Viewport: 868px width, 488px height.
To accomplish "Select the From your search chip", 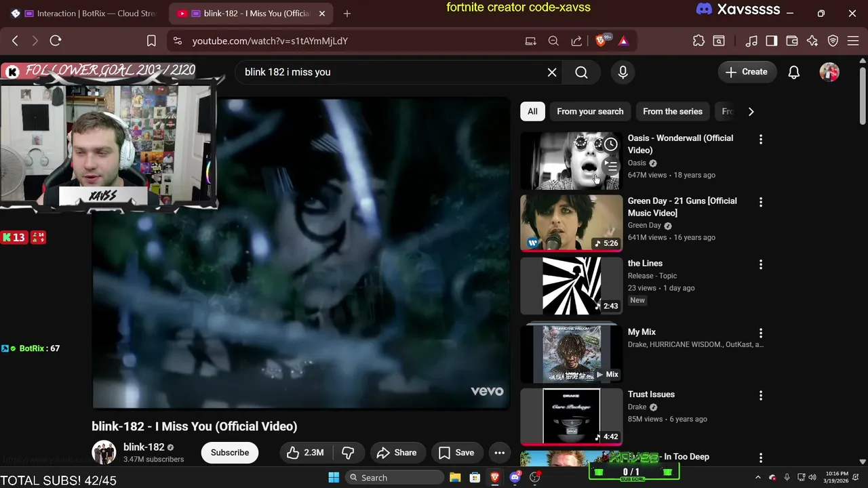I will pyautogui.click(x=590, y=111).
